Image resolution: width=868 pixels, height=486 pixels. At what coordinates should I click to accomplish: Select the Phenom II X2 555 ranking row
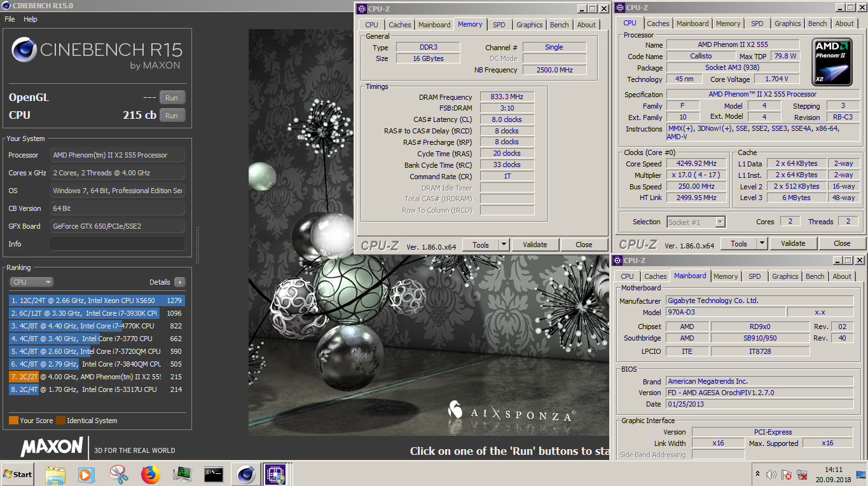point(97,377)
